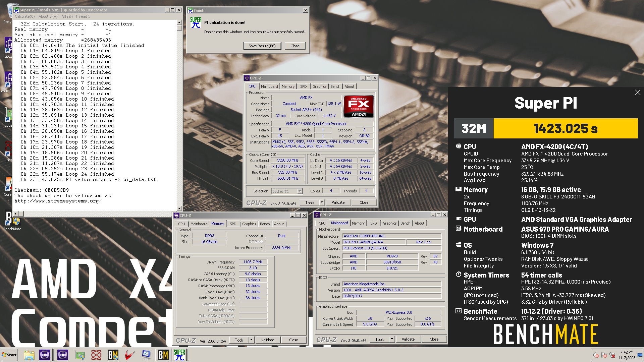This screenshot has width=644, height=362.
Task: Click Super PI horizontal scrollbar left arrow
Action: [x=16, y=214]
